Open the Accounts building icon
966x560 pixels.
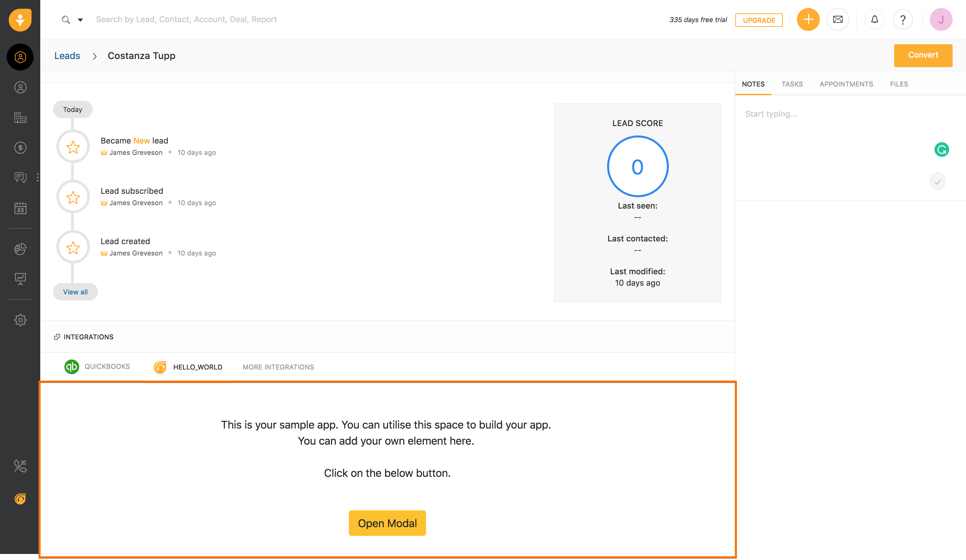(x=20, y=117)
